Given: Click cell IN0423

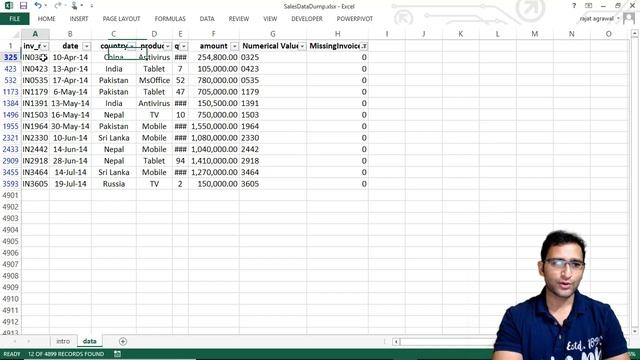Looking at the screenshot, I should tap(35, 69).
